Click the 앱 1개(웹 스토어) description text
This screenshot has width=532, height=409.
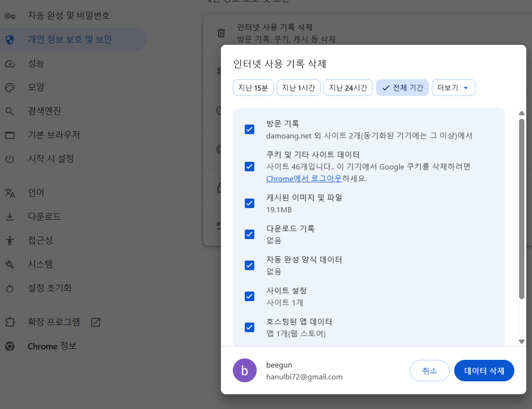[296, 334]
